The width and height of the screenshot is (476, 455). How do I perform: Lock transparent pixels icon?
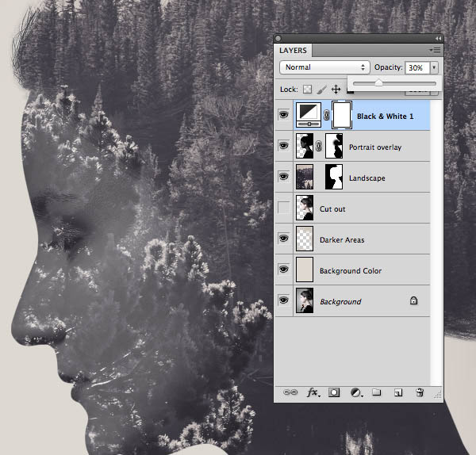[307, 90]
